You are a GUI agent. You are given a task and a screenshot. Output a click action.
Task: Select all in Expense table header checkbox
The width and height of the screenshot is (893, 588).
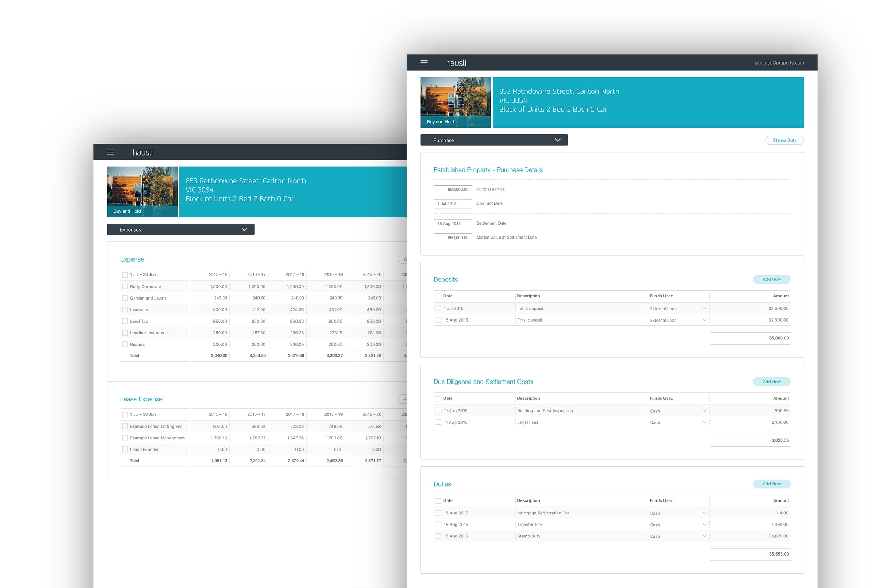(125, 275)
